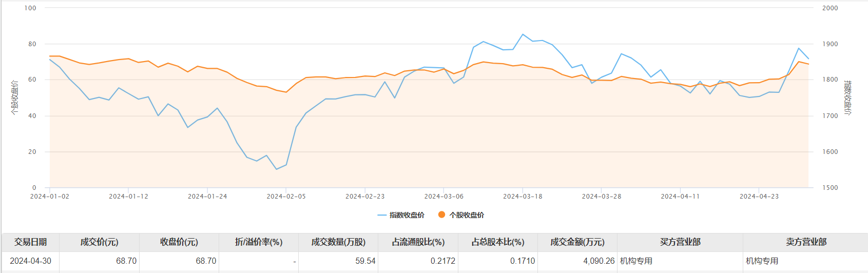The image size is (868, 273).
Task: Click the blue line legend marker
Action: (x=382, y=216)
